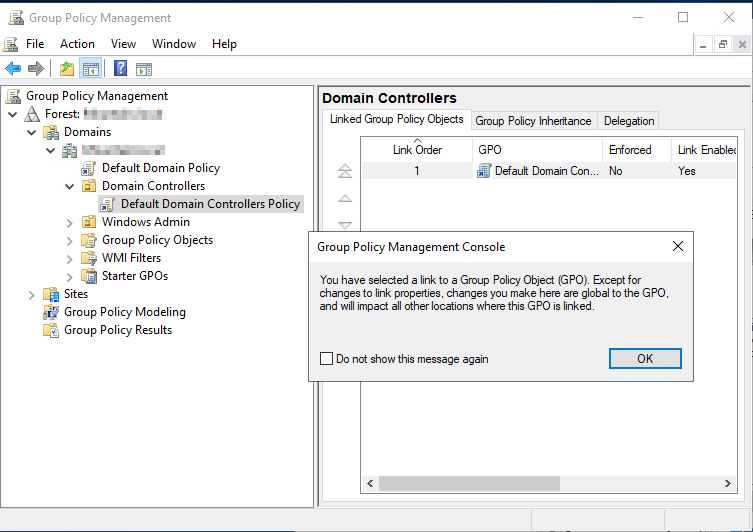Select Default Domain Controllers Policy tree item

click(x=210, y=204)
